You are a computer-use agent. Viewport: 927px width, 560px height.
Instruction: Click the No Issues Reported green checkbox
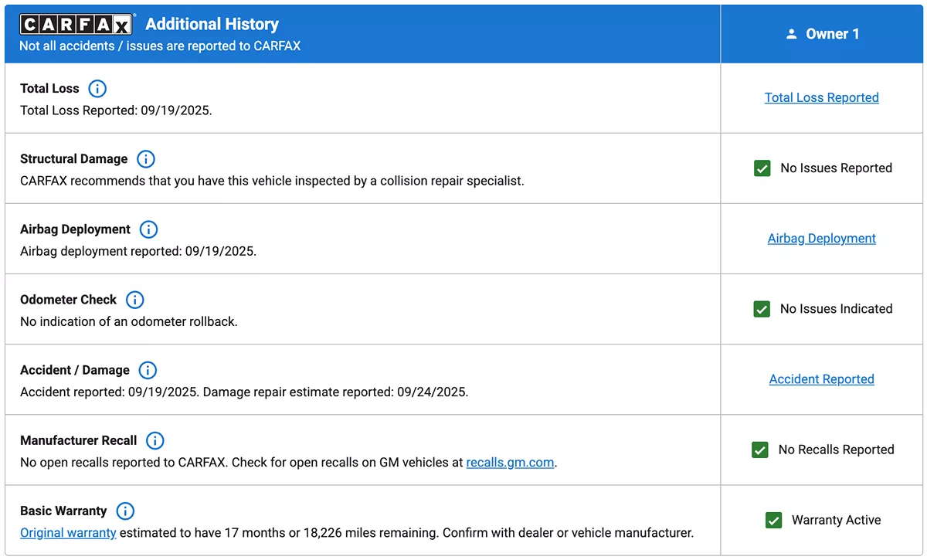(x=762, y=168)
